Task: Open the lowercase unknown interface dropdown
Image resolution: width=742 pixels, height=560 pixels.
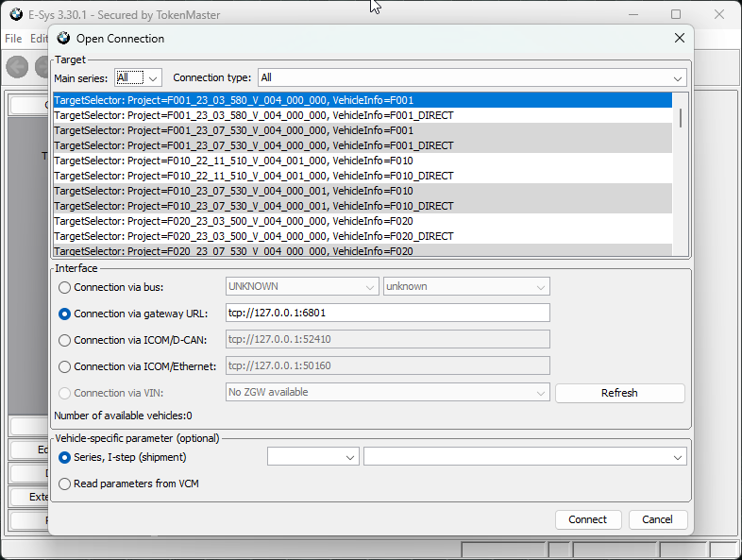Action: [x=466, y=286]
